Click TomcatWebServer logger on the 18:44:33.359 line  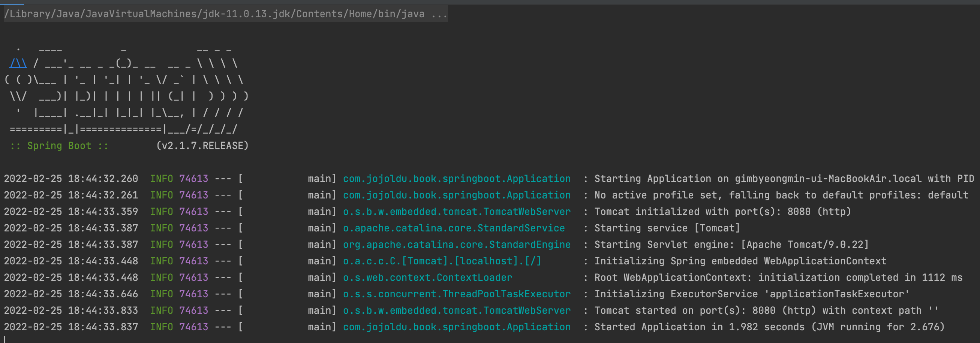click(x=457, y=212)
